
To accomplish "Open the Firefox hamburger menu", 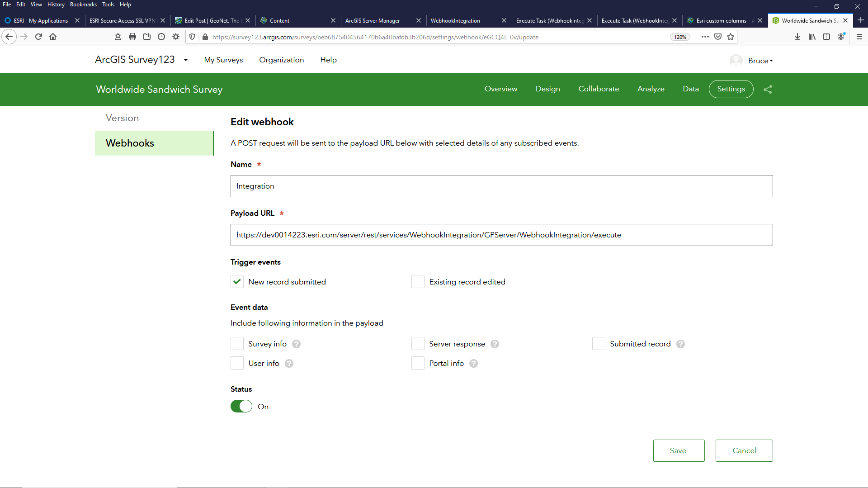I will pyautogui.click(x=859, y=37).
